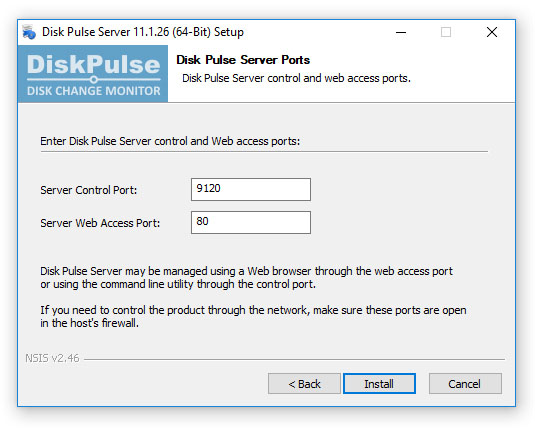The height and width of the screenshot is (428, 535).
Task: Close the setup dialog with the X
Action: (x=492, y=32)
